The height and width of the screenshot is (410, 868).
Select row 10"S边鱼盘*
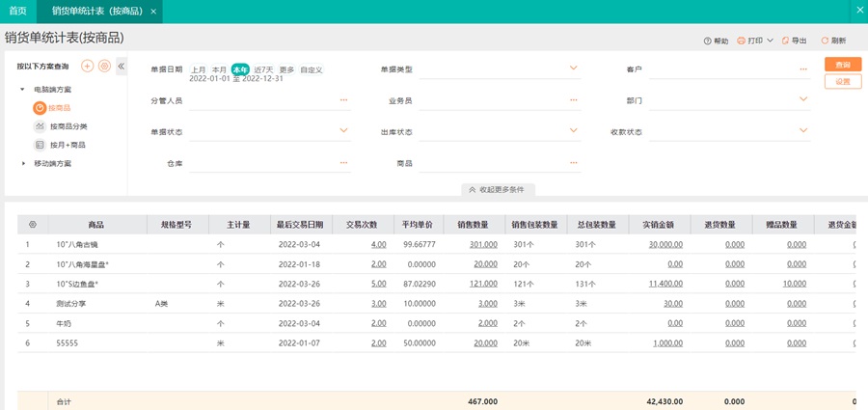[x=436, y=285]
